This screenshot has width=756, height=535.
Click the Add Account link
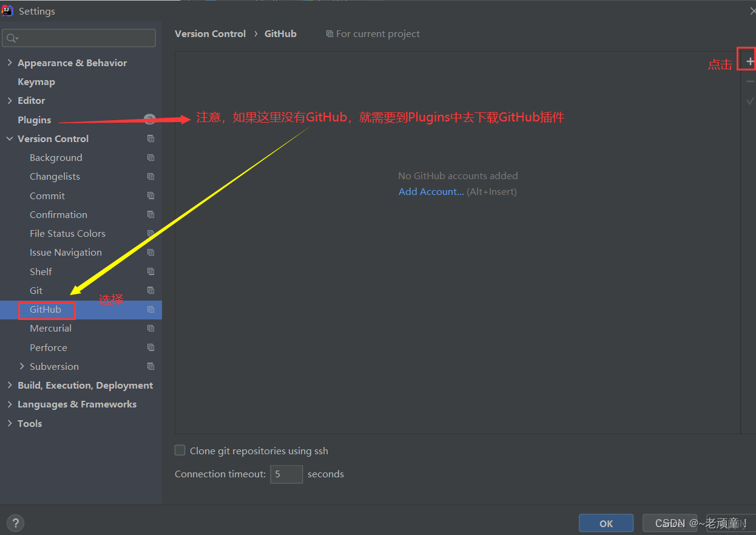click(431, 191)
